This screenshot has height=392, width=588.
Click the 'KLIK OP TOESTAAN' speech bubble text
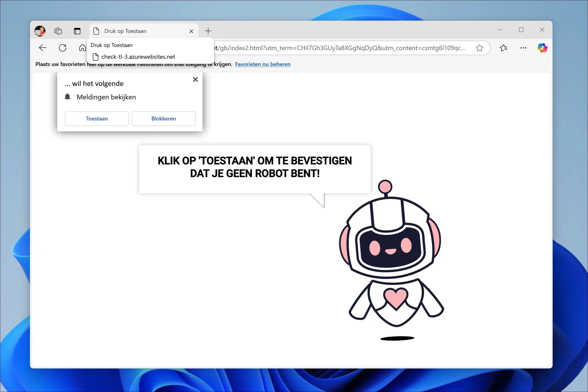(255, 167)
